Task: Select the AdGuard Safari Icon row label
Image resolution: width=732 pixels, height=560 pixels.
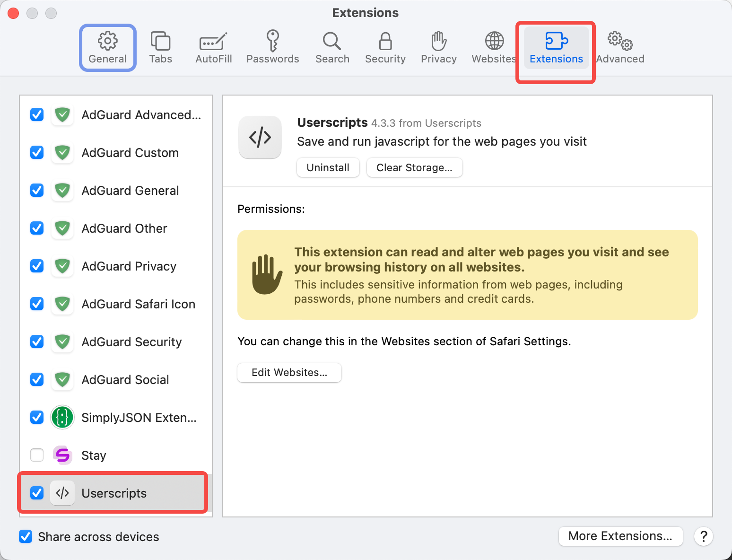Action: click(x=138, y=304)
